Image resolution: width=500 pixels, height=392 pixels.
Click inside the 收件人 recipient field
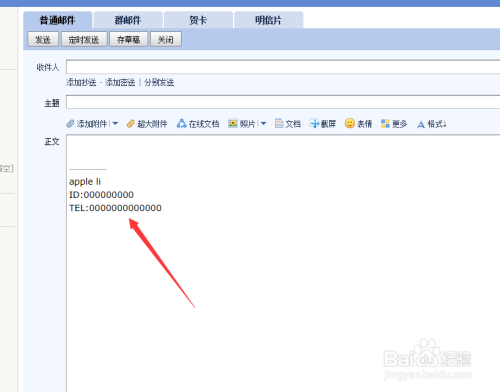[283, 67]
